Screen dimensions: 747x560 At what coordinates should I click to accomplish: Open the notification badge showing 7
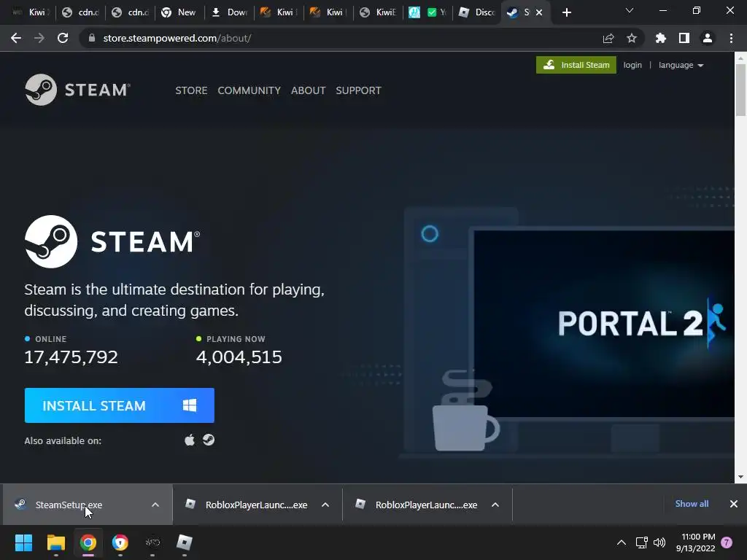pyautogui.click(x=727, y=542)
